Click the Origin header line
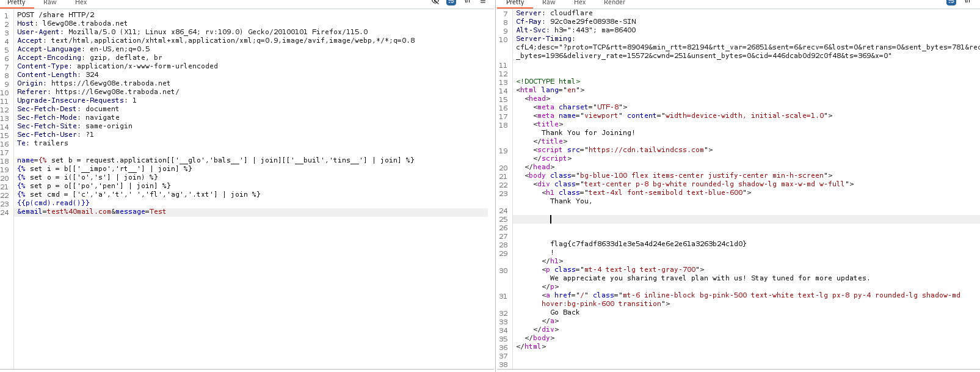Screen dimensions: 980x372 pos(93,83)
